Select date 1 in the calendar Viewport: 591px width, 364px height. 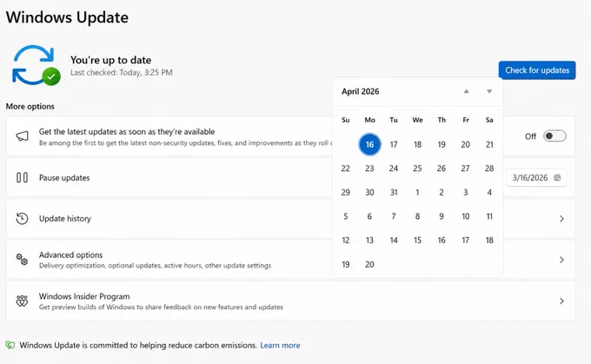pyautogui.click(x=417, y=193)
